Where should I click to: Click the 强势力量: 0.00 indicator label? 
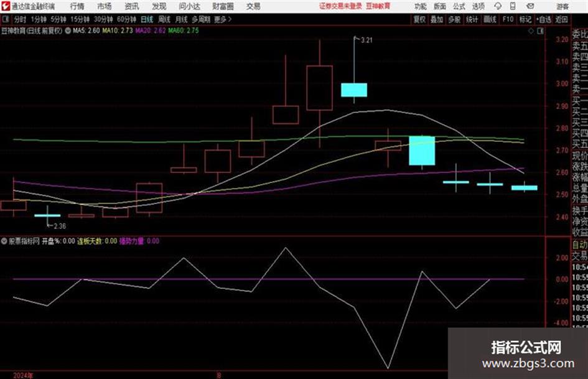click(x=139, y=241)
